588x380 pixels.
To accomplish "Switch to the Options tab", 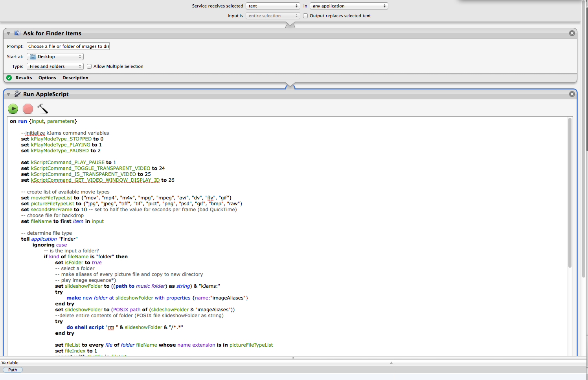I will [x=47, y=78].
